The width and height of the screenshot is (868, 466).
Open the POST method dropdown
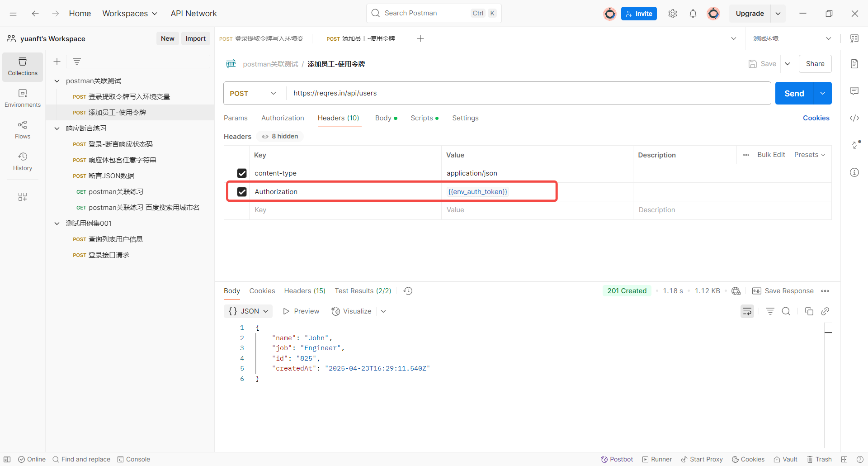253,93
